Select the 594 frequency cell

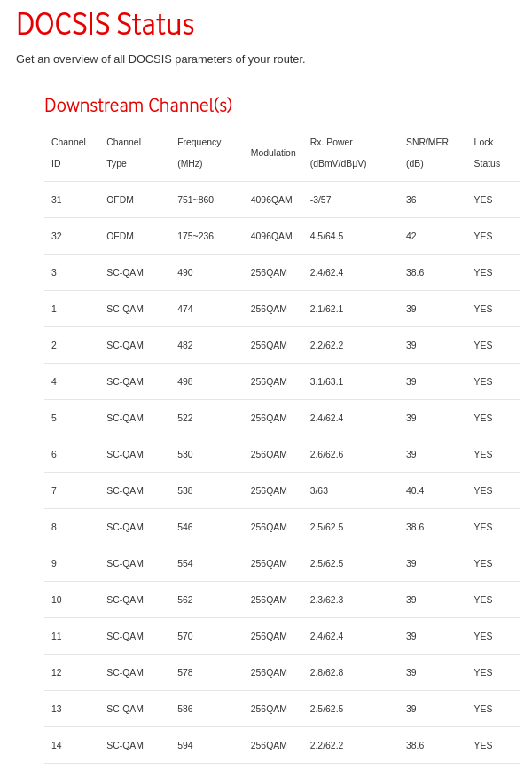pyautogui.click(x=185, y=745)
